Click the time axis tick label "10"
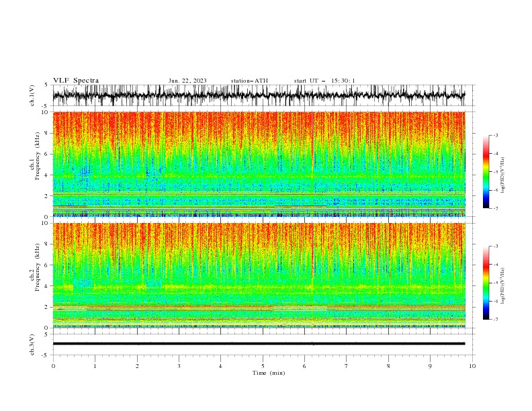The height and width of the screenshot is (411, 532). tap(472, 366)
